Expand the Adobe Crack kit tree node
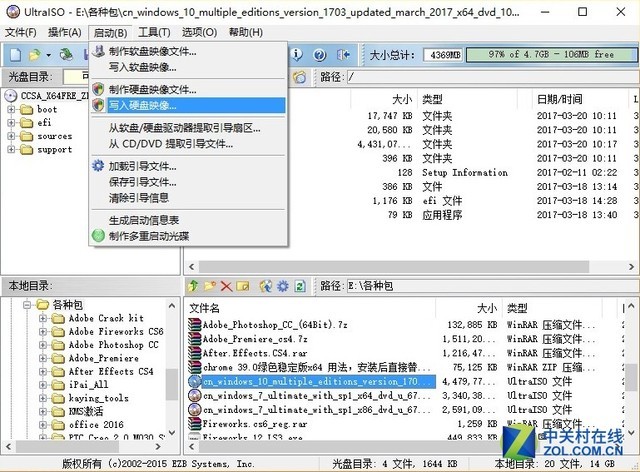Screen dimensions: 640x472 (x=42, y=318)
